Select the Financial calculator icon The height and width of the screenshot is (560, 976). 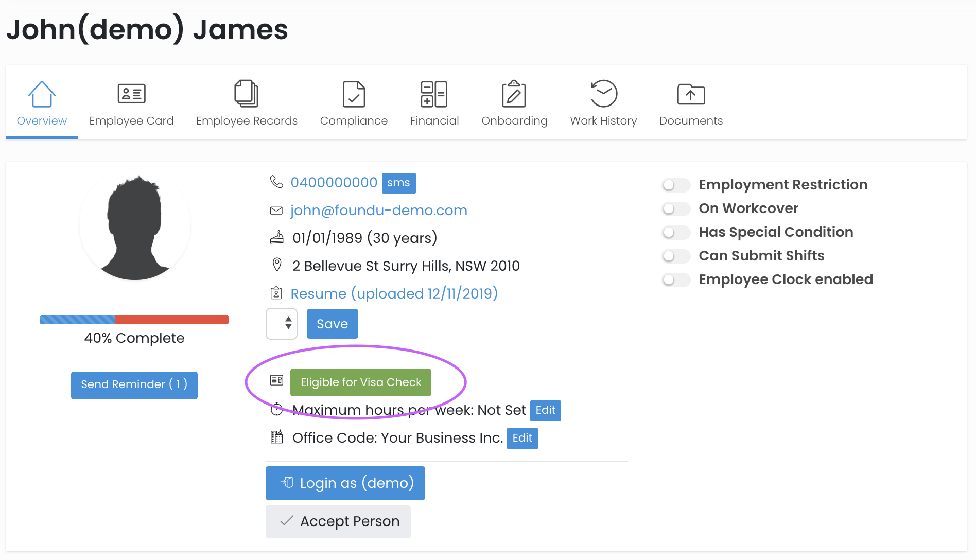434,94
